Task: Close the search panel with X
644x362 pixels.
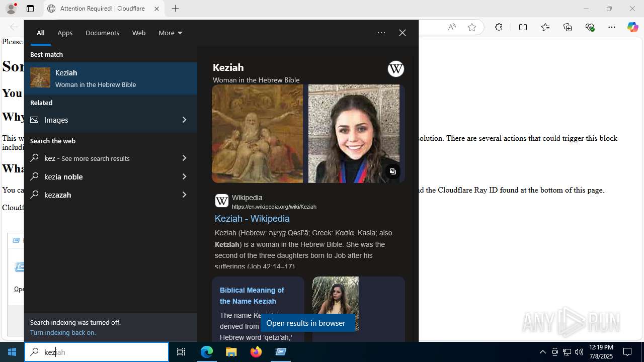Action: tap(403, 33)
